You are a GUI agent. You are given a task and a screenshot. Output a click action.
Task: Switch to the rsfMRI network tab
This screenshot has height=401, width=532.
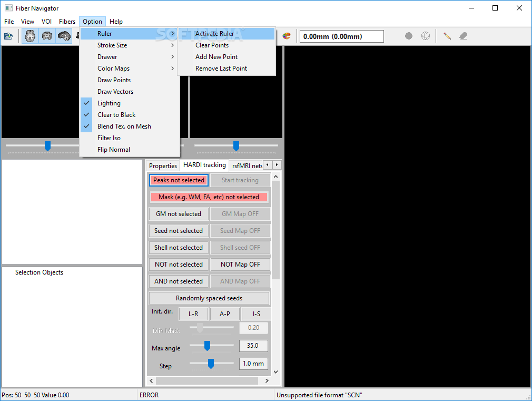click(x=247, y=165)
